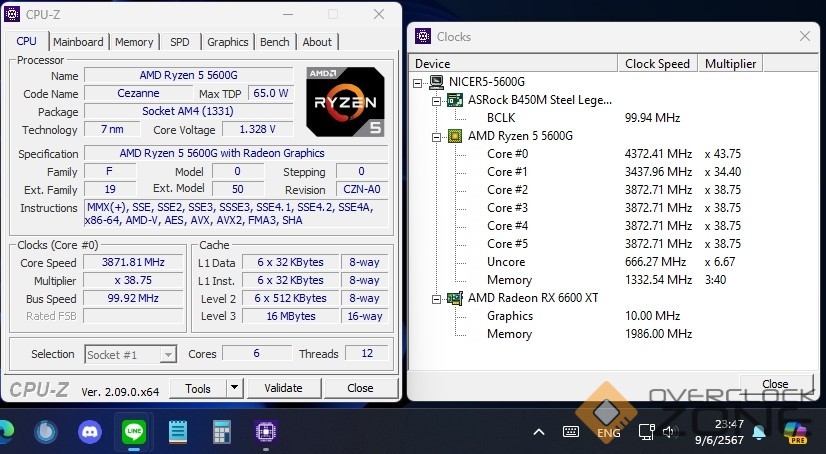Click the ENG language indicator
Image resolution: width=826 pixels, height=454 pixels.
(x=608, y=433)
